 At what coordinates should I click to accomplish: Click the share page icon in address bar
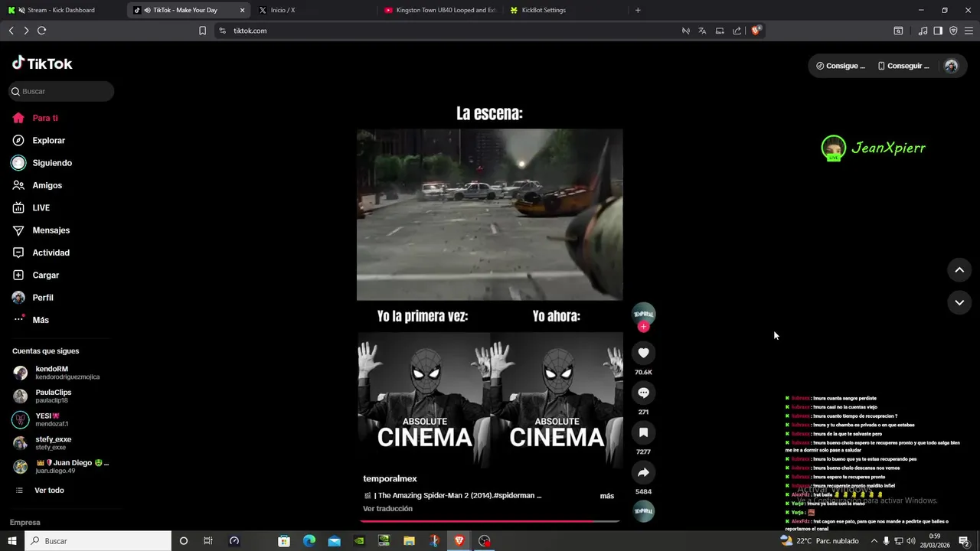point(737,31)
